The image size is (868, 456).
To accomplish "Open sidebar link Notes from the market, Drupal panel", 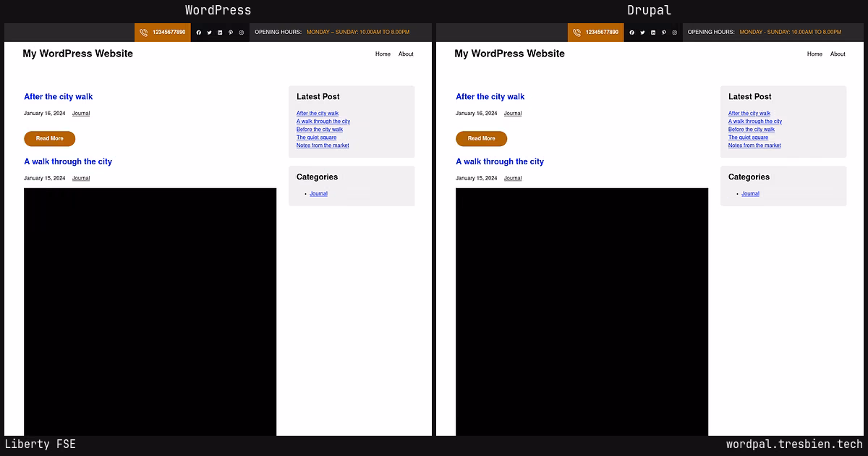I will coord(754,145).
